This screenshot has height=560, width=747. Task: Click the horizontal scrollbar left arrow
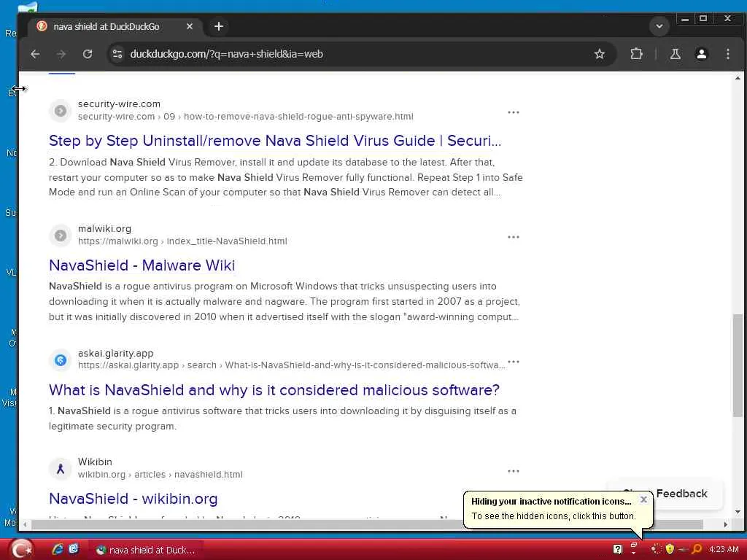[26, 524]
